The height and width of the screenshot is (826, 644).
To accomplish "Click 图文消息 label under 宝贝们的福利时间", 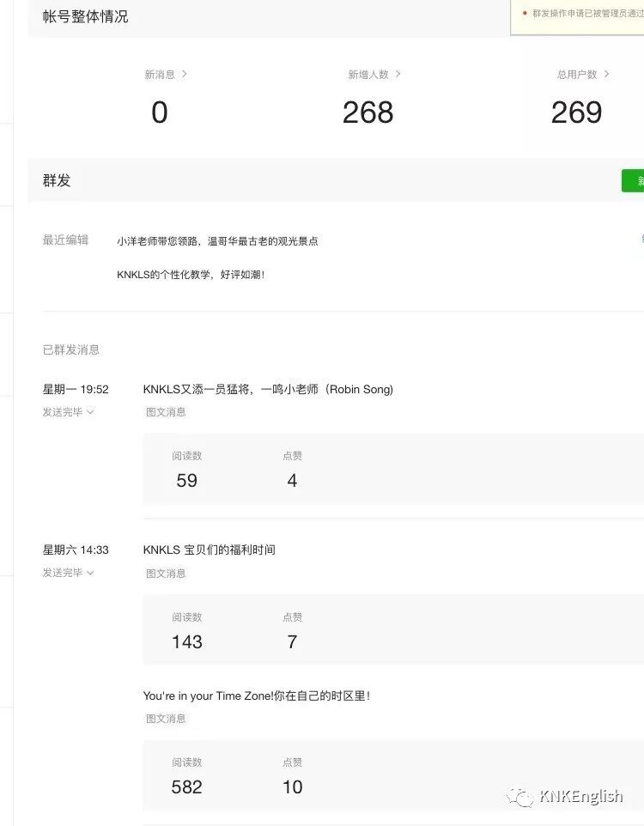I will 166,574.
